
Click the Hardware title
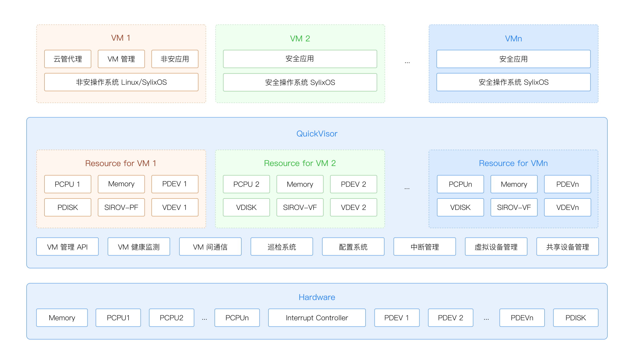pyautogui.click(x=317, y=297)
